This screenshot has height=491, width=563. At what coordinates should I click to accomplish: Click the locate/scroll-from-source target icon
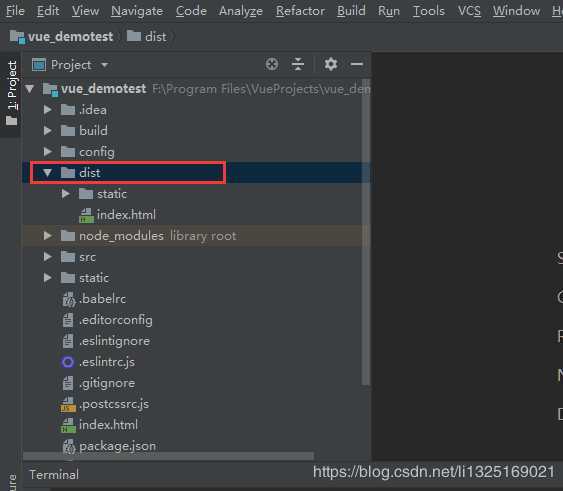(272, 64)
